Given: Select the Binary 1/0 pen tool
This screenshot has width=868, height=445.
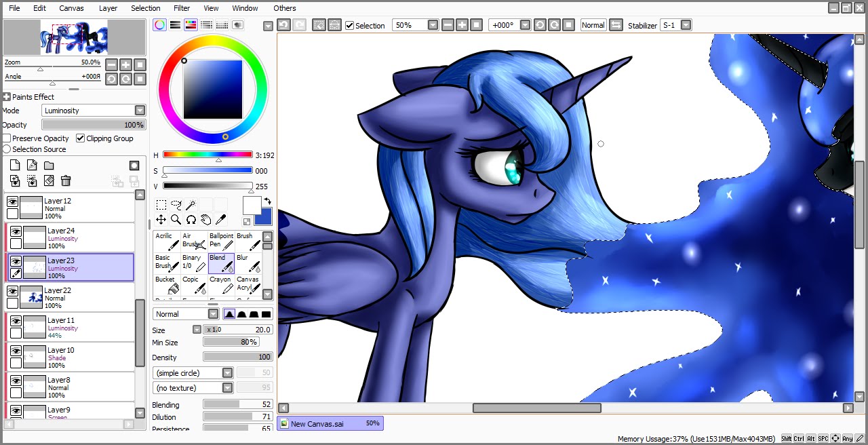Looking at the screenshot, I should point(194,263).
